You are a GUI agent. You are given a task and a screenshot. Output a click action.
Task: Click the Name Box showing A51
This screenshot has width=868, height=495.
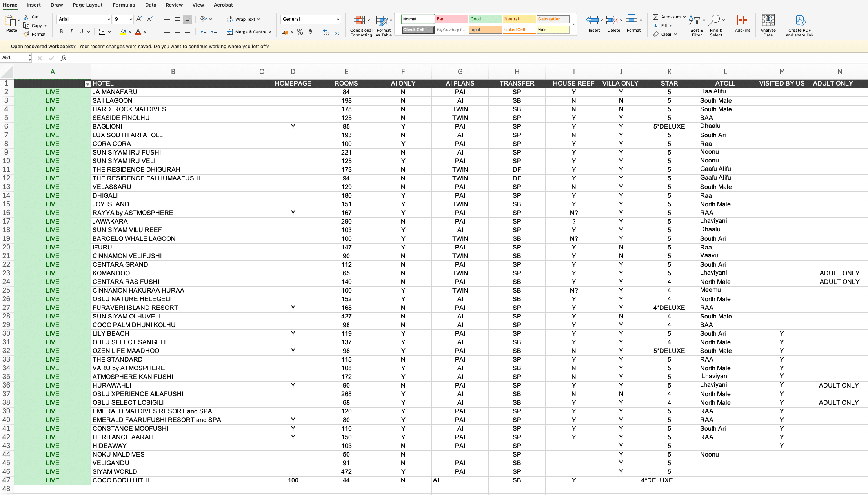point(14,58)
